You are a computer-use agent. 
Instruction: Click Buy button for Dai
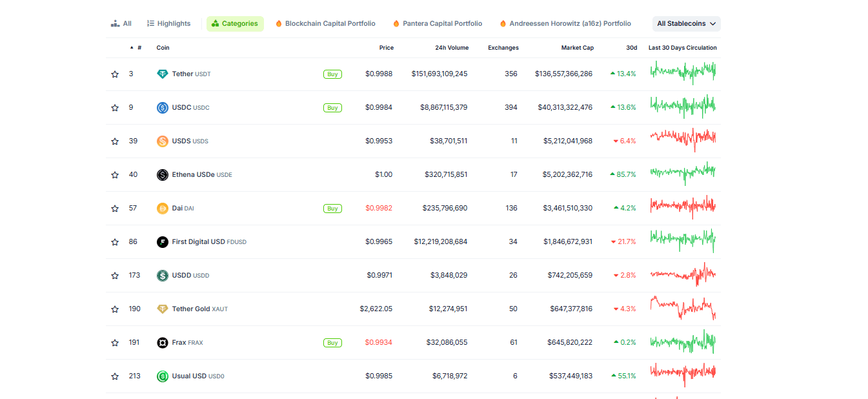332,209
